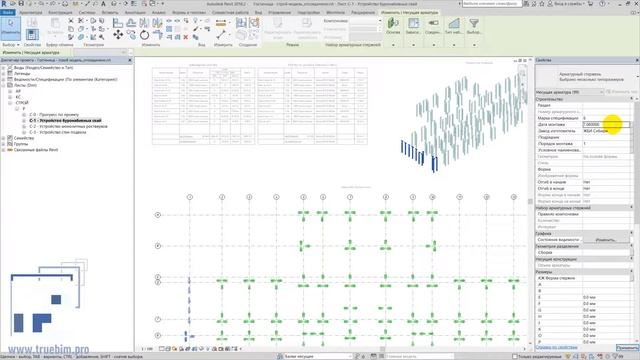The height and width of the screenshot is (360, 640).
Task: Select sheet 'С-2 - Устройство монолитных ростверков'
Action: click(68, 126)
